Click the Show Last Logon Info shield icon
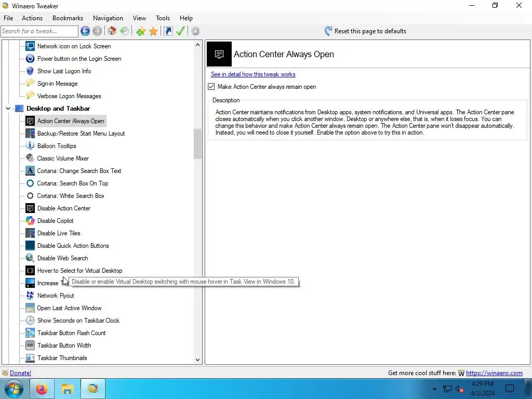532x399 pixels. click(30, 71)
